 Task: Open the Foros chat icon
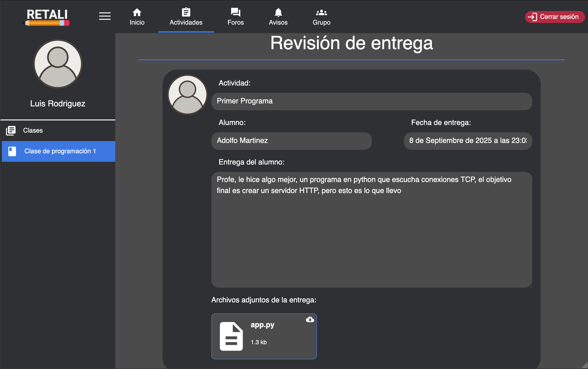(x=235, y=12)
